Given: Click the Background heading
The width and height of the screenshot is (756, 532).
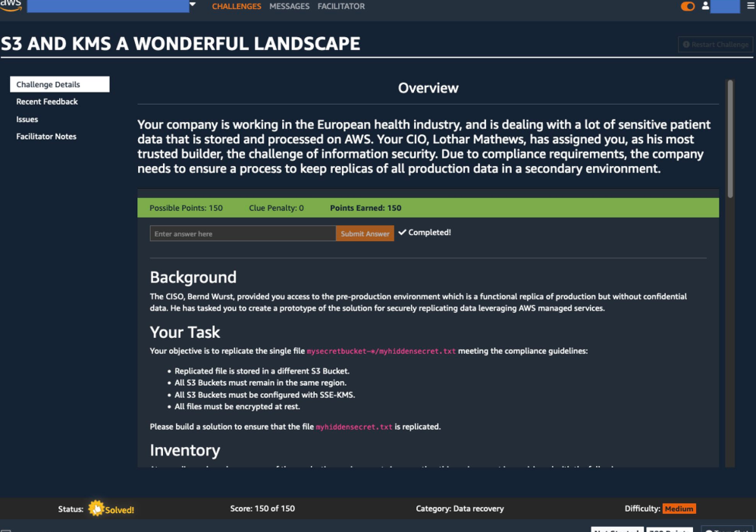Looking at the screenshot, I should pos(193,277).
